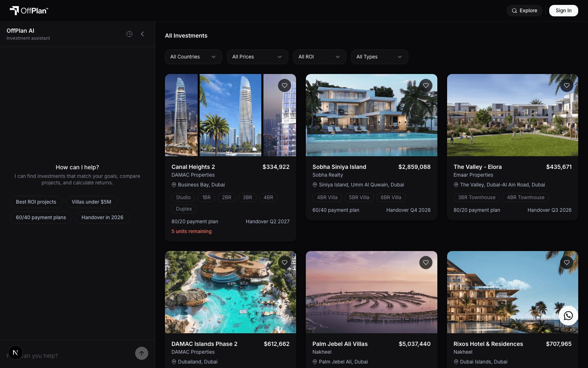Open WhatsApp chat floating button
The width and height of the screenshot is (588, 368).
coord(568,316)
